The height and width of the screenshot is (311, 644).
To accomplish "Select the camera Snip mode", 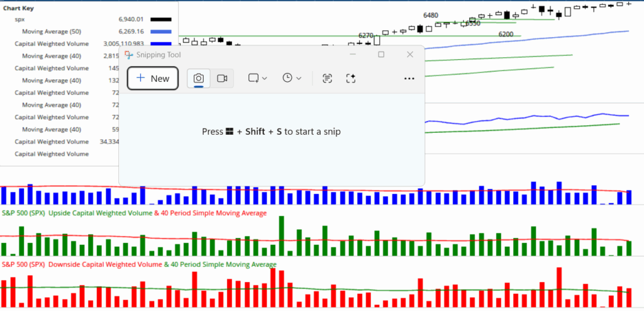I will pyautogui.click(x=198, y=78).
